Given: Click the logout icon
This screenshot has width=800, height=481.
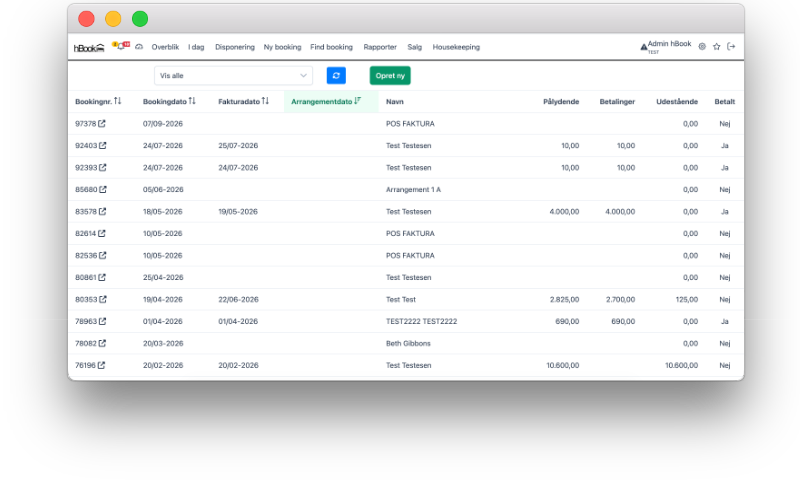Looking at the screenshot, I should pos(731,46).
